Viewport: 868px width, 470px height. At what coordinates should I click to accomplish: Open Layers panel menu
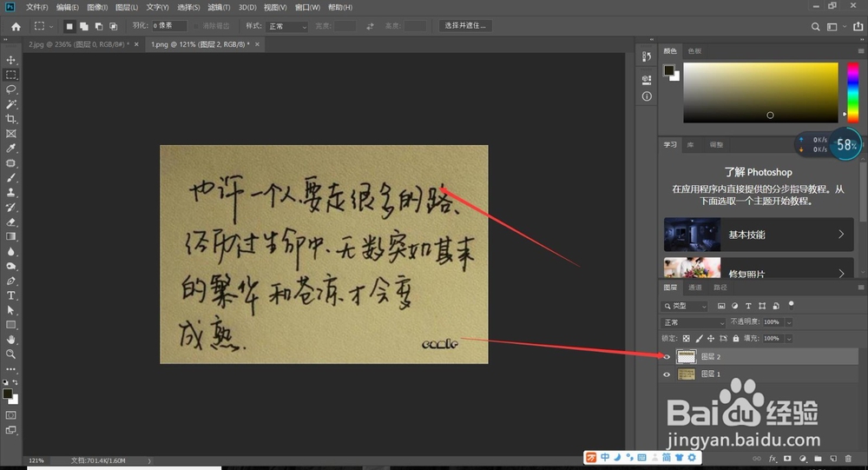(861, 287)
